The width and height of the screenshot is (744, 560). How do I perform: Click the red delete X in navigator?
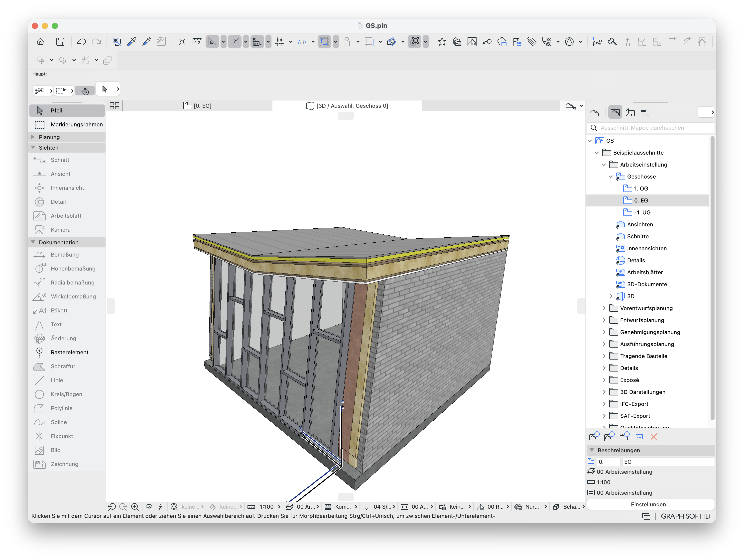(654, 437)
